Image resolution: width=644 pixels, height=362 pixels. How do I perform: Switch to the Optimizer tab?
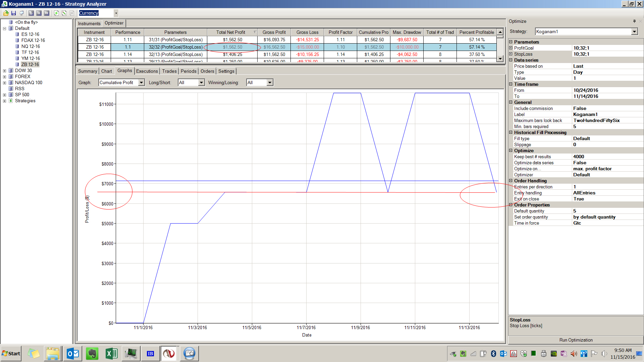(x=114, y=23)
